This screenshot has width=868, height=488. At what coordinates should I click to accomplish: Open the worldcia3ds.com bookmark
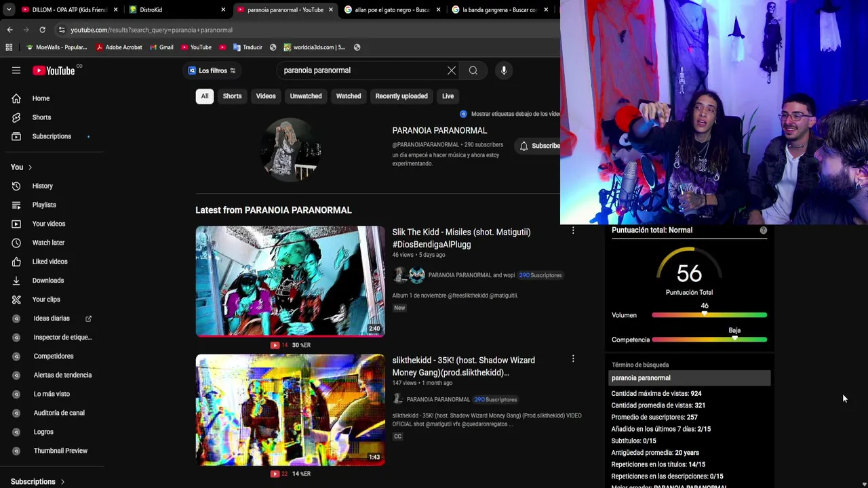315,47
